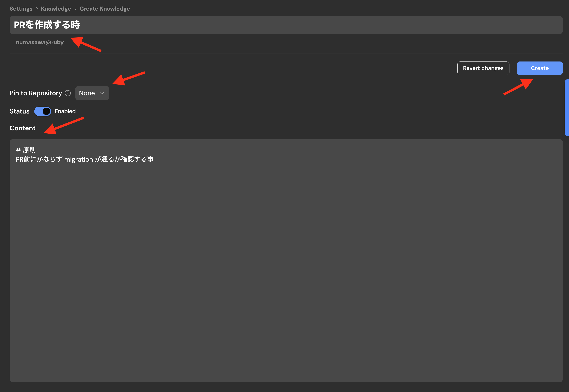Viewport: 569px width, 392px height.
Task: Click the Pin to Repository label
Action: [36, 93]
